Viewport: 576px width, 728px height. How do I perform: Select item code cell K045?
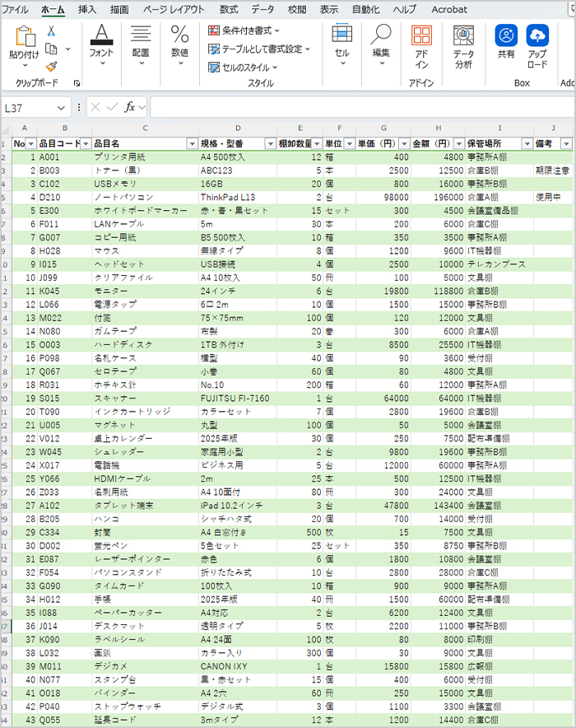click(x=65, y=291)
